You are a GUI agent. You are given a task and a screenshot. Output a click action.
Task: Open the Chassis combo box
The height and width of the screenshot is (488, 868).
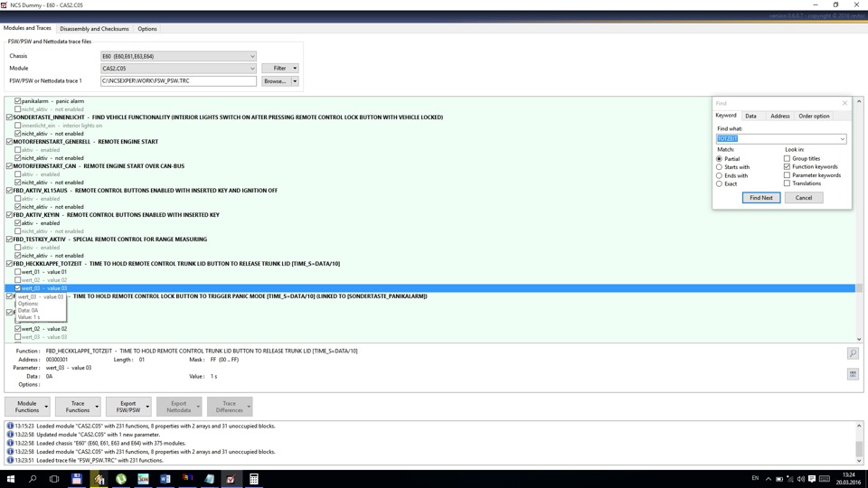point(178,56)
